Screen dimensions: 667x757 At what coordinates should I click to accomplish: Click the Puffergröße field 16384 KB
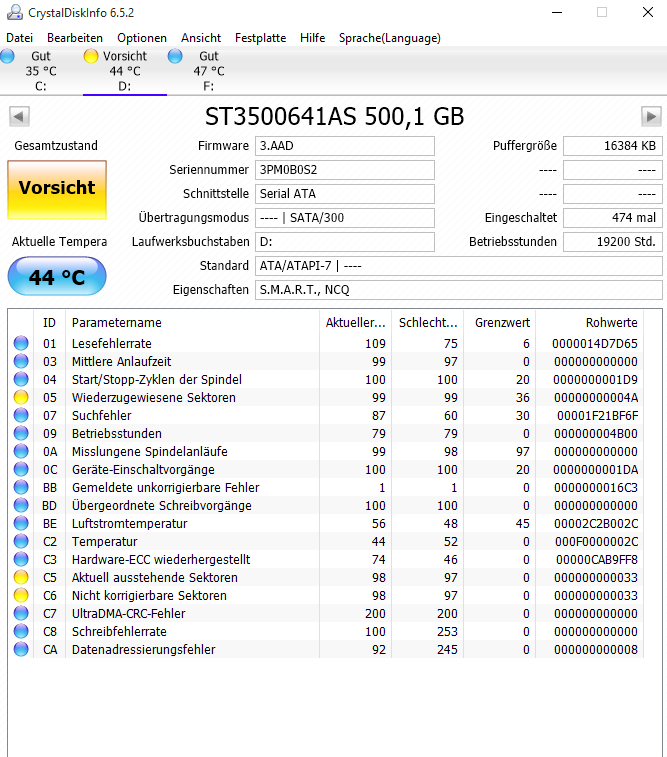pos(613,146)
